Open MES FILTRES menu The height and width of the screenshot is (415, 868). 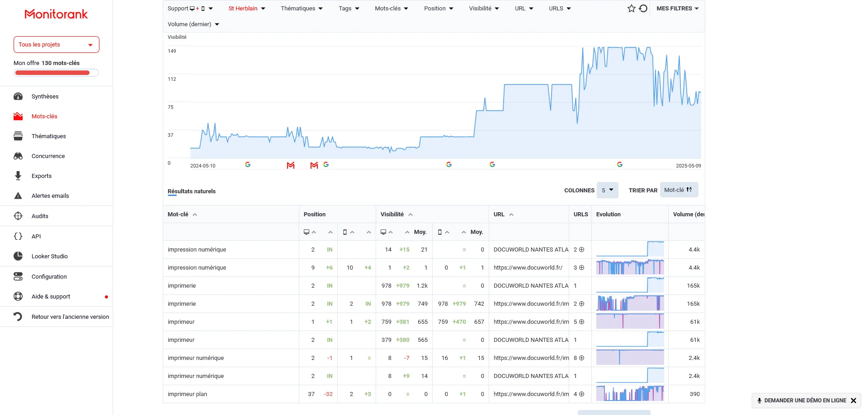click(x=678, y=8)
